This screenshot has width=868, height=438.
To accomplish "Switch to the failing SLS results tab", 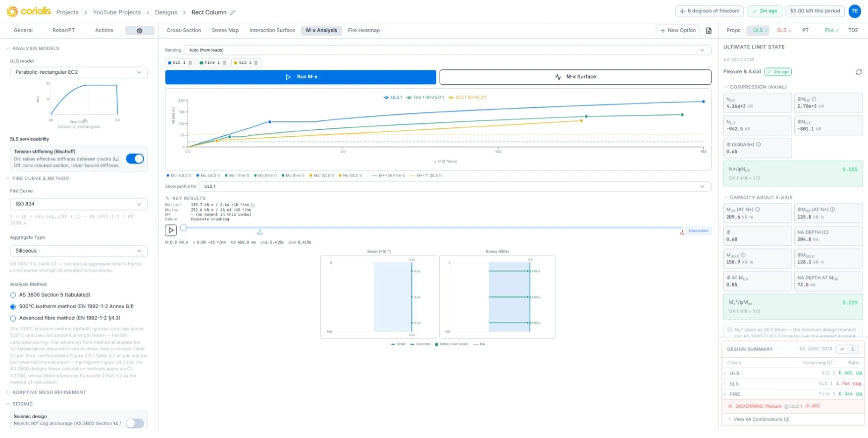I will pos(784,31).
